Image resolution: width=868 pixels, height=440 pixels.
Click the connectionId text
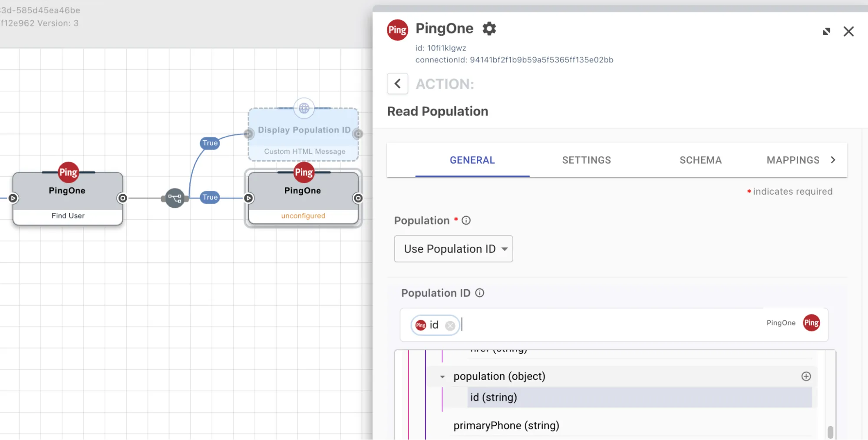[514, 60]
